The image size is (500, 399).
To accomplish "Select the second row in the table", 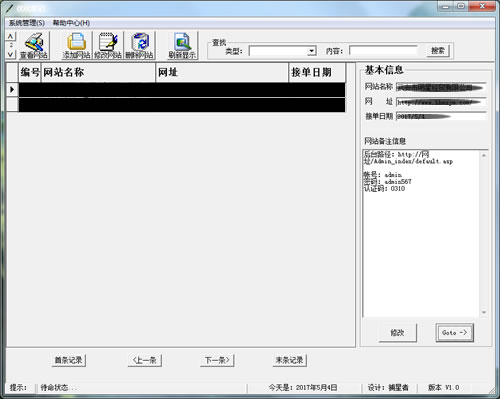I will (182, 105).
